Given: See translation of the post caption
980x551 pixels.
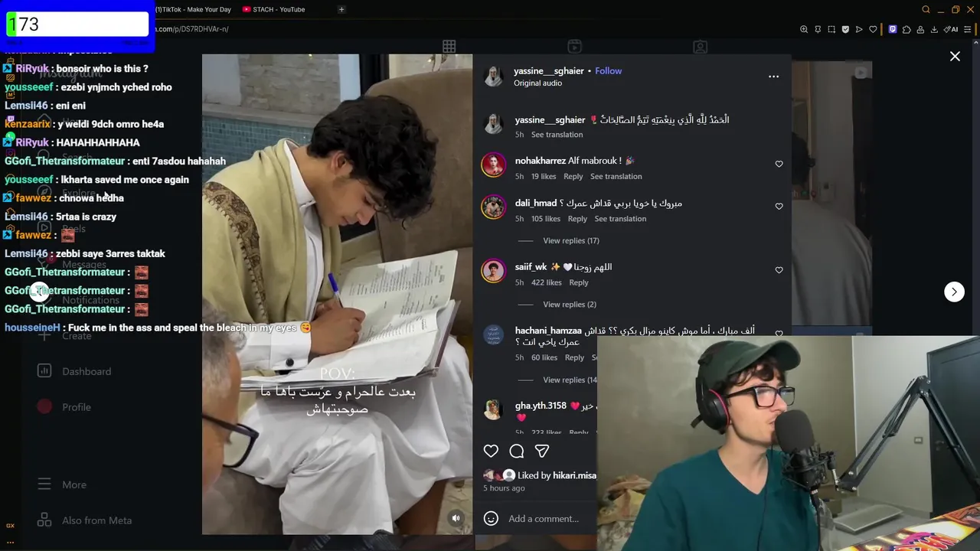Looking at the screenshot, I should point(557,135).
